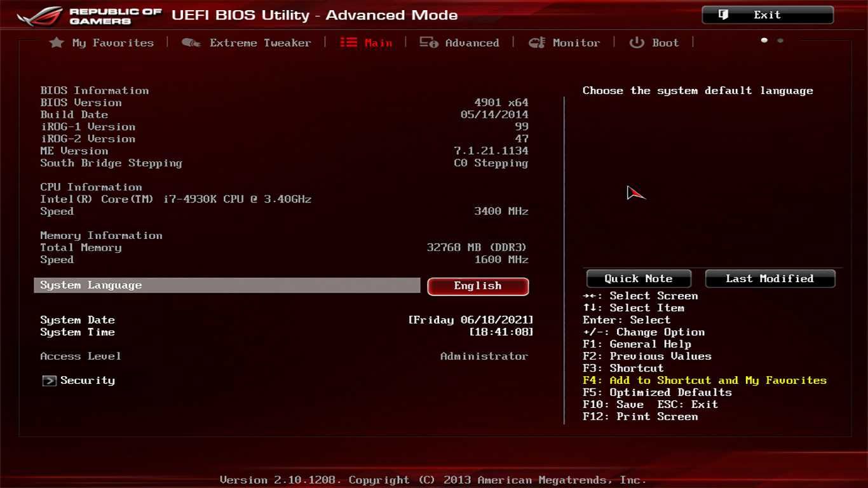
Task: Click the Boot tab power icon
Action: pyautogui.click(x=637, y=43)
